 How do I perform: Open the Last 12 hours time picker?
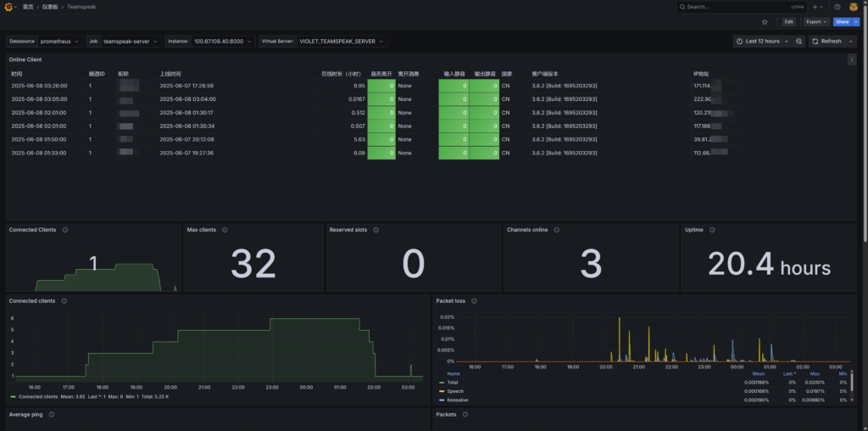[762, 42]
